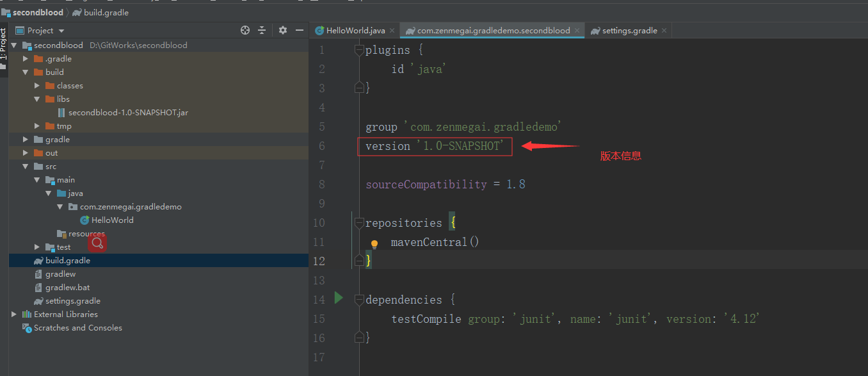Click the HelloWorld class icon in tree

84,220
